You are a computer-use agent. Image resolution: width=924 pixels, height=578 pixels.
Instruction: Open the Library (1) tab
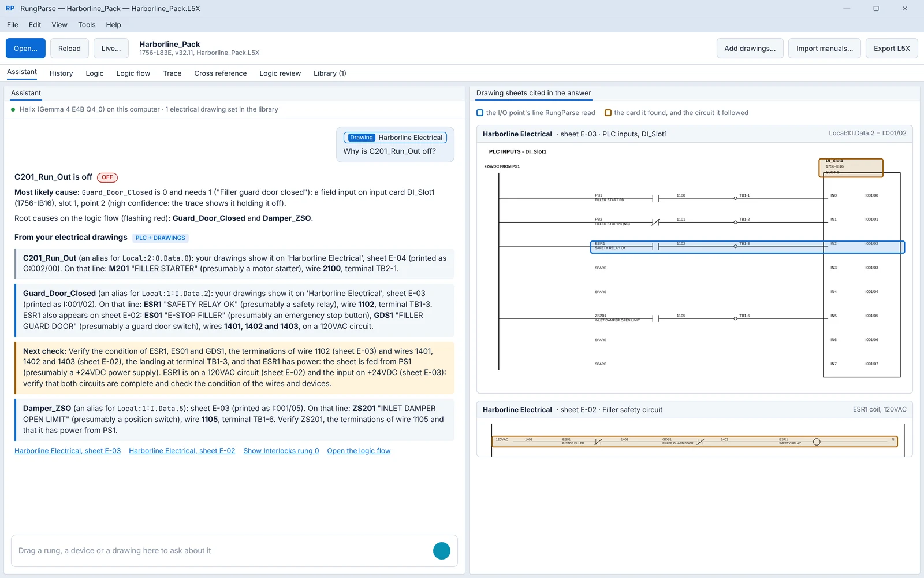tap(330, 73)
